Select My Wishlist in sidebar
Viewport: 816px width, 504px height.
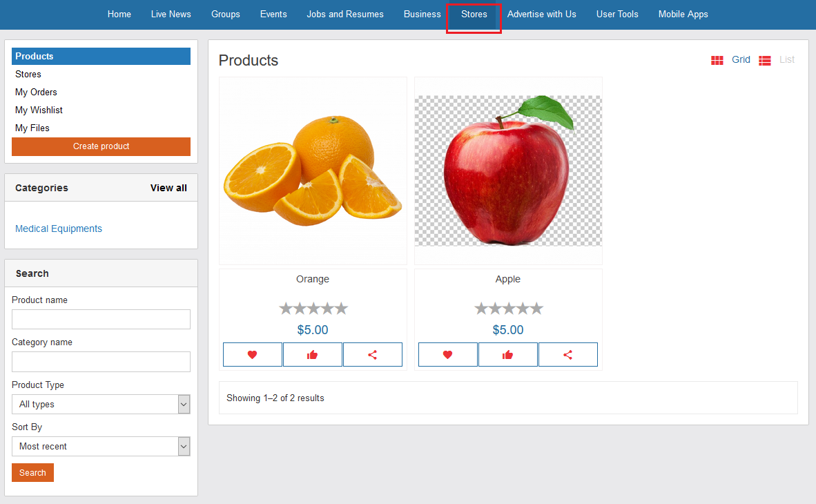point(39,110)
